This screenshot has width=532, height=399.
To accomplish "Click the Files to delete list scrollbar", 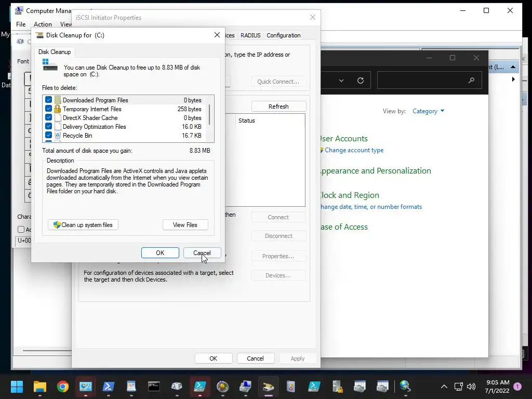I will (210, 115).
